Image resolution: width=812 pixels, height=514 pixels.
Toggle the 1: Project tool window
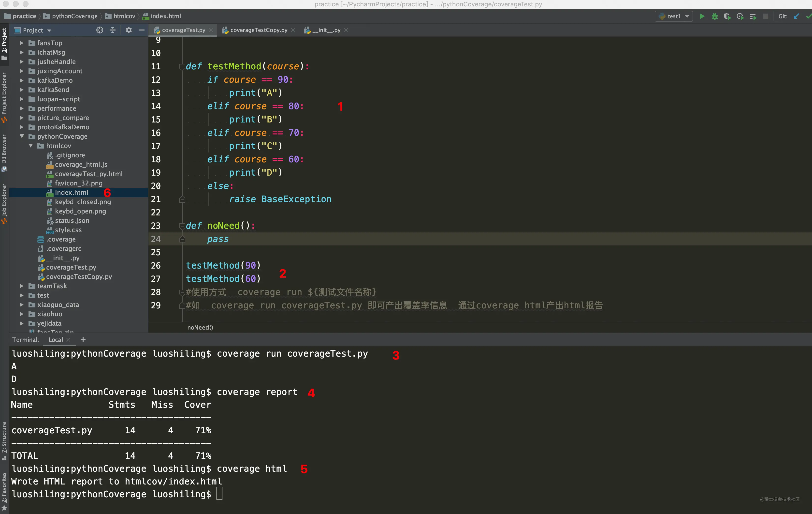click(x=4, y=44)
